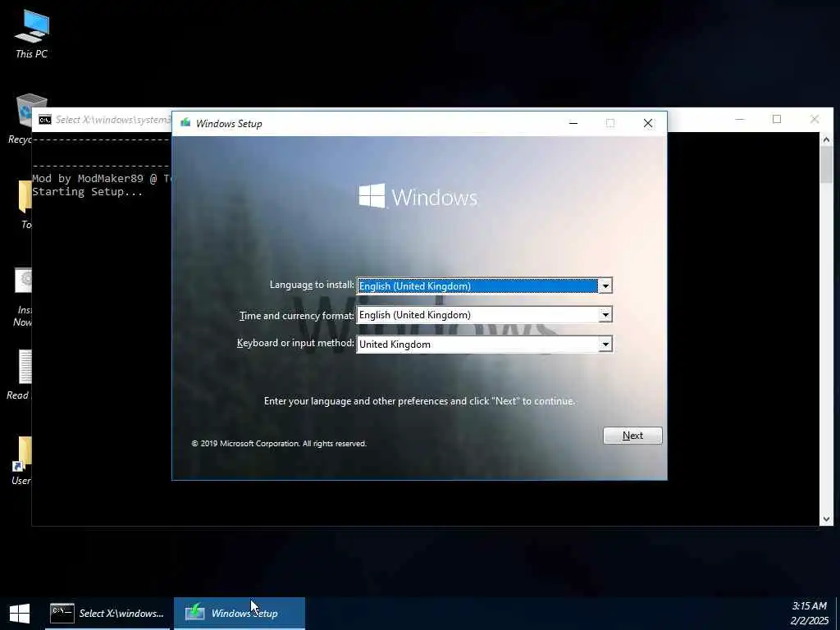Open the Windows Start button
Screen dimensions: 840x630
[20, 614]
